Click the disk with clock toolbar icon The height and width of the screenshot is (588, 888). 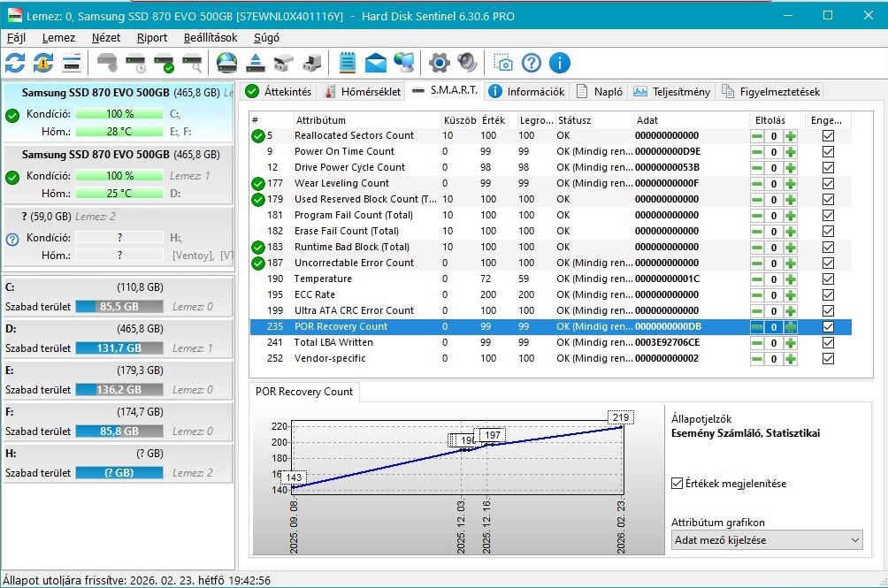136,63
